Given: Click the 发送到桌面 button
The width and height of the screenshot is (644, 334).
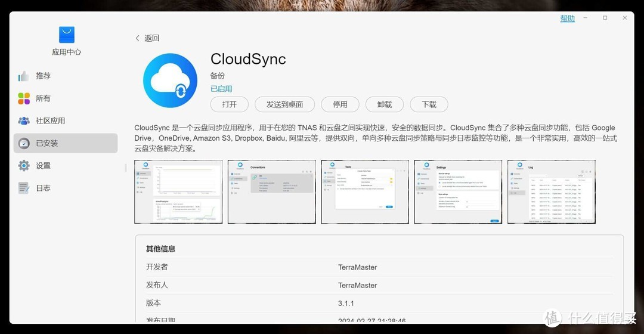Looking at the screenshot, I should 284,104.
